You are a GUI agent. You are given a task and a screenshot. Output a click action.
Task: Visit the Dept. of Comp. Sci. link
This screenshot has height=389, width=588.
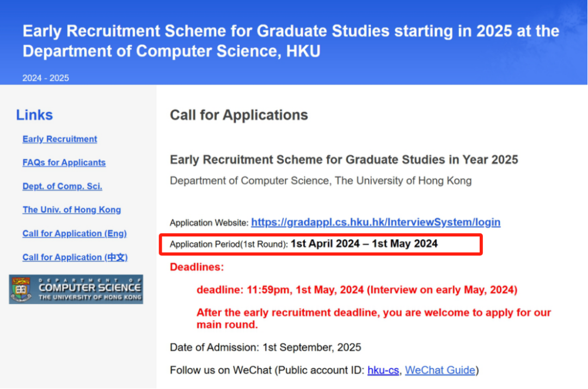point(62,186)
